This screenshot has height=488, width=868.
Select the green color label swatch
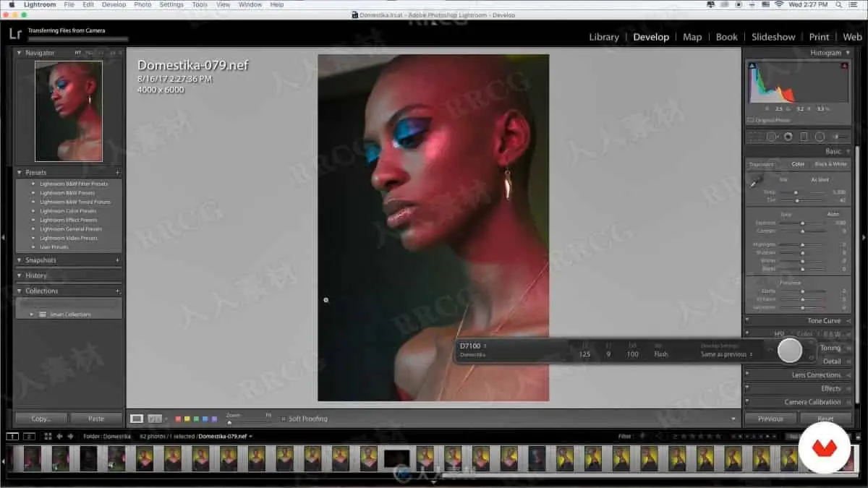click(x=195, y=419)
